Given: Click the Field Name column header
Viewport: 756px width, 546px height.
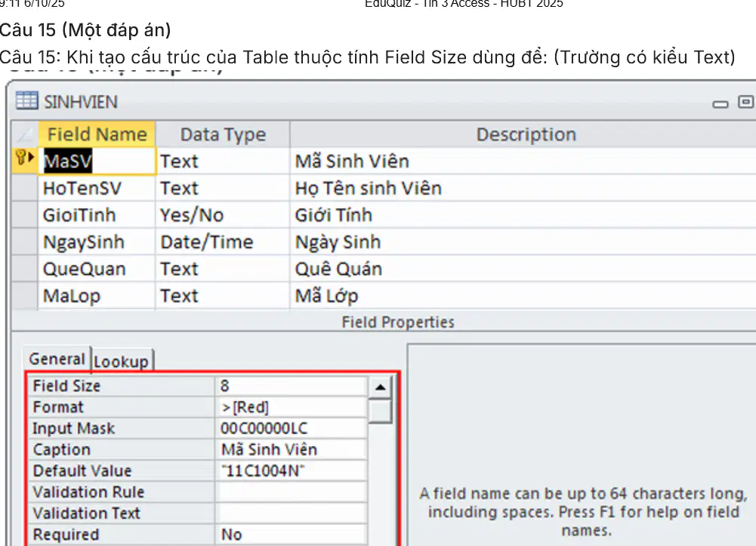Looking at the screenshot, I should coord(97,134).
